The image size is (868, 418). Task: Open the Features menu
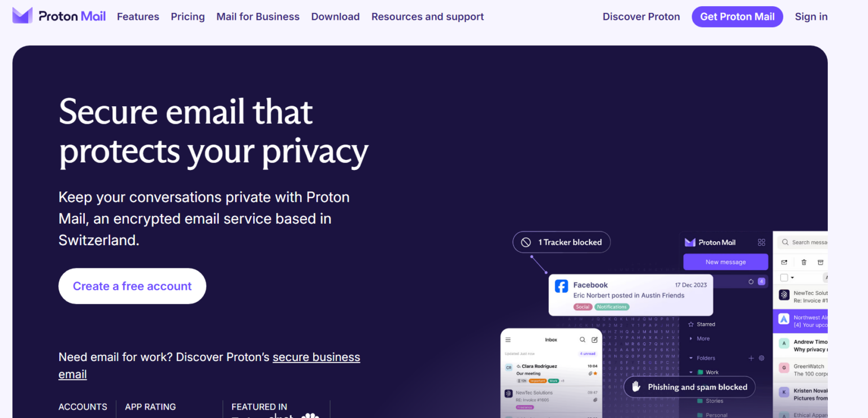(138, 17)
